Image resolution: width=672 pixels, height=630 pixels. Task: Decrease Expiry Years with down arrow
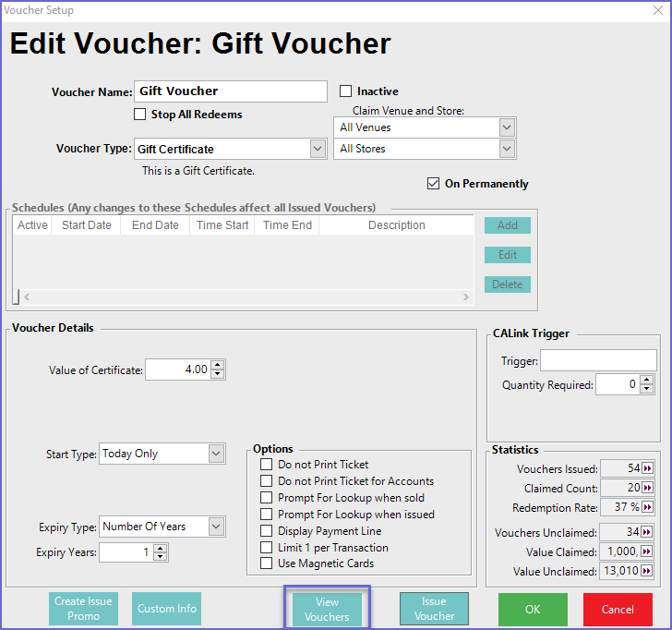coord(161,556)
